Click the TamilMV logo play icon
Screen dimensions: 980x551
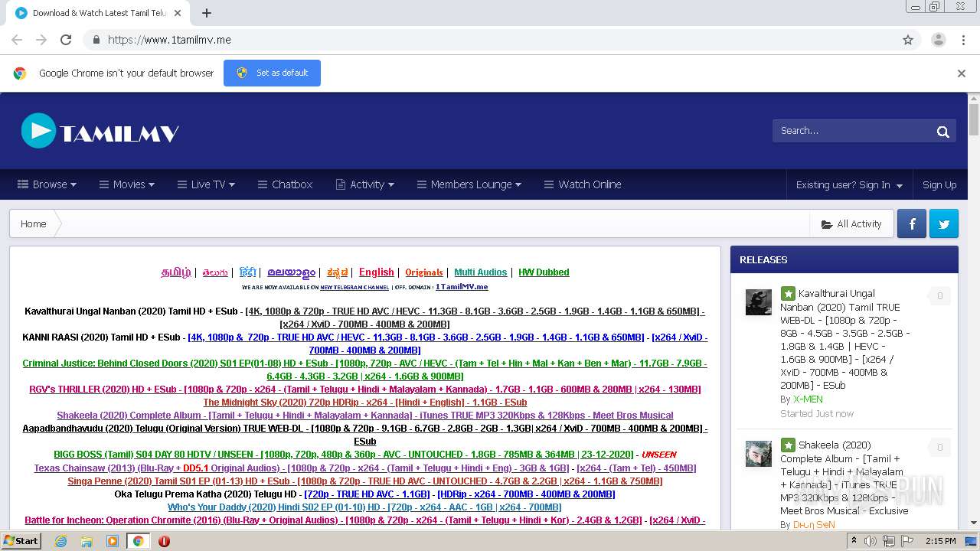click(38, 131)
